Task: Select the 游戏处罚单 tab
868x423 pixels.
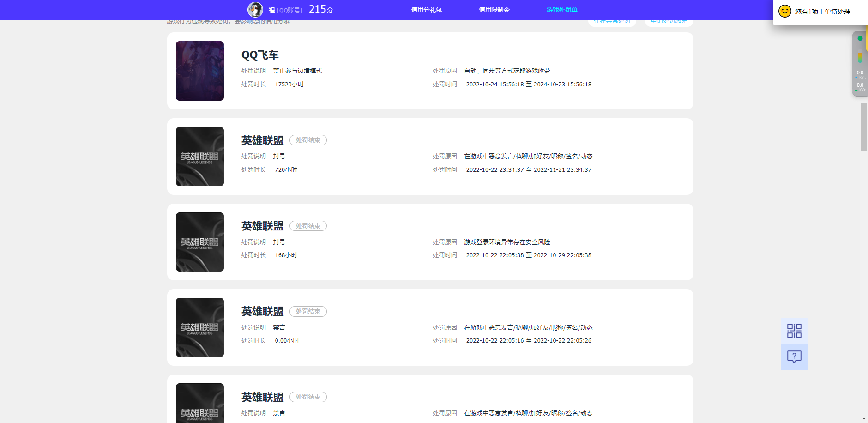Action: (562, 10)
